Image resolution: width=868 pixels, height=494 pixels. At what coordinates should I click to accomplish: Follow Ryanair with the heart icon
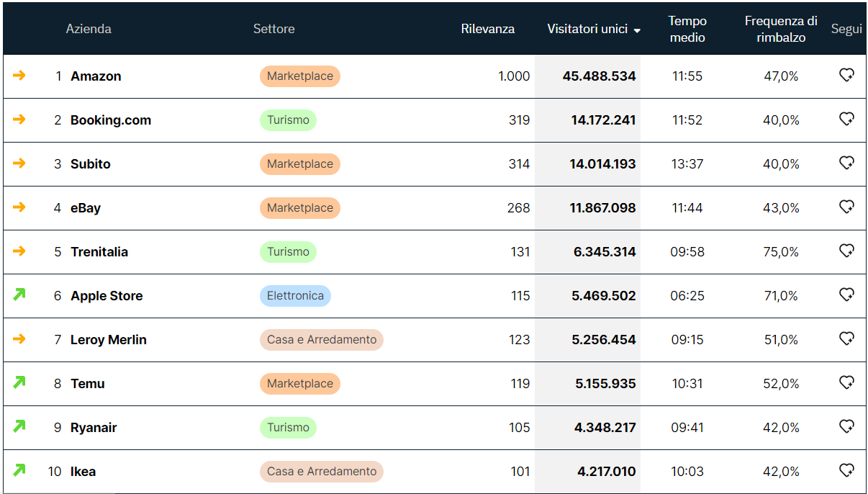point(846,426)
